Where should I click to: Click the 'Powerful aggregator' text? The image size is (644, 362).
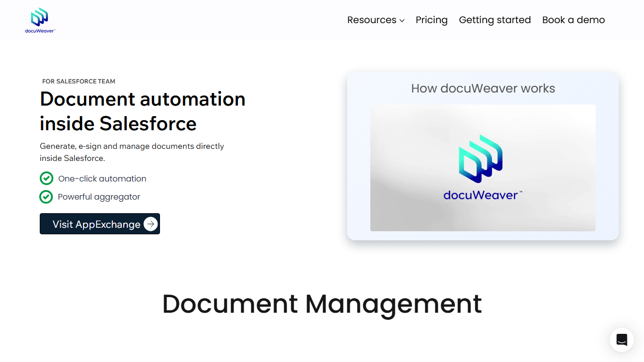pos(99,197)
